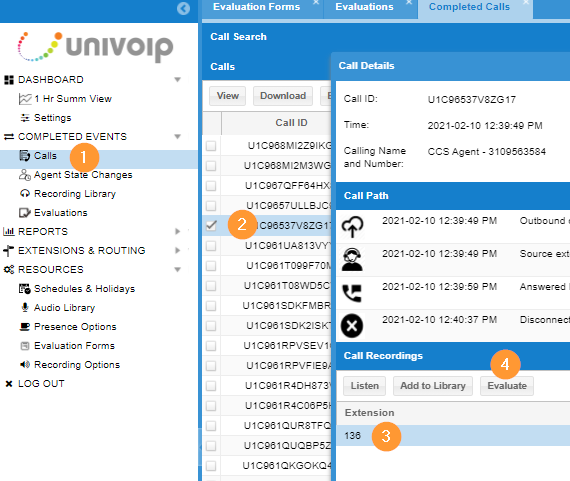Click the Outbound call cloud upload icon
This screenshot has width=570, height=481.
[352, 226]
